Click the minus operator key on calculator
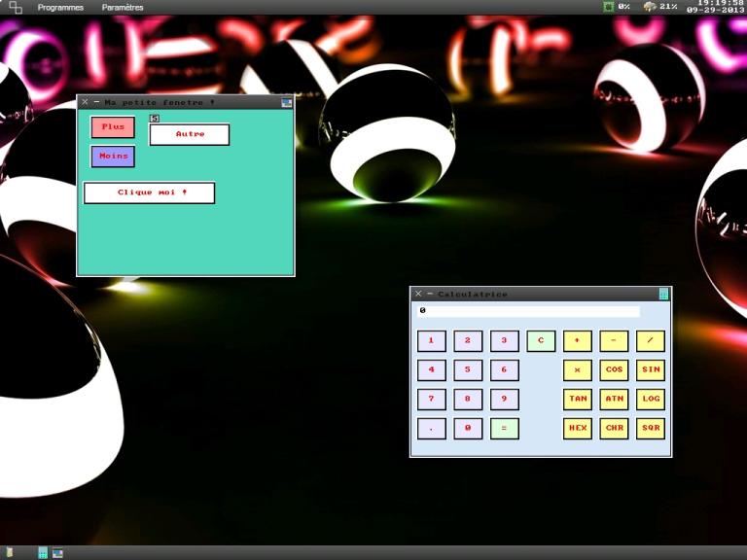The image size is (747, 560). (614, 341)
